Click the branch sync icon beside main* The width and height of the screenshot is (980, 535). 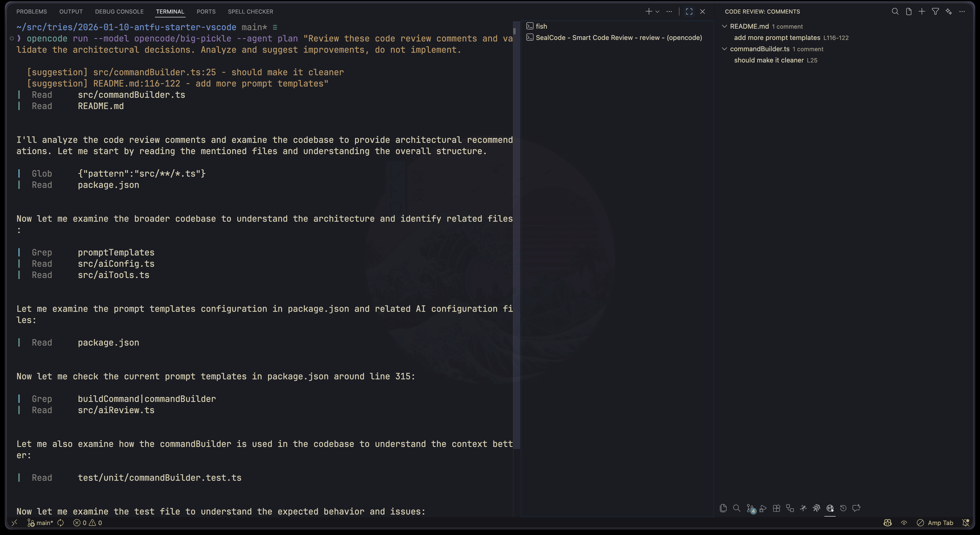click(60, 523)
